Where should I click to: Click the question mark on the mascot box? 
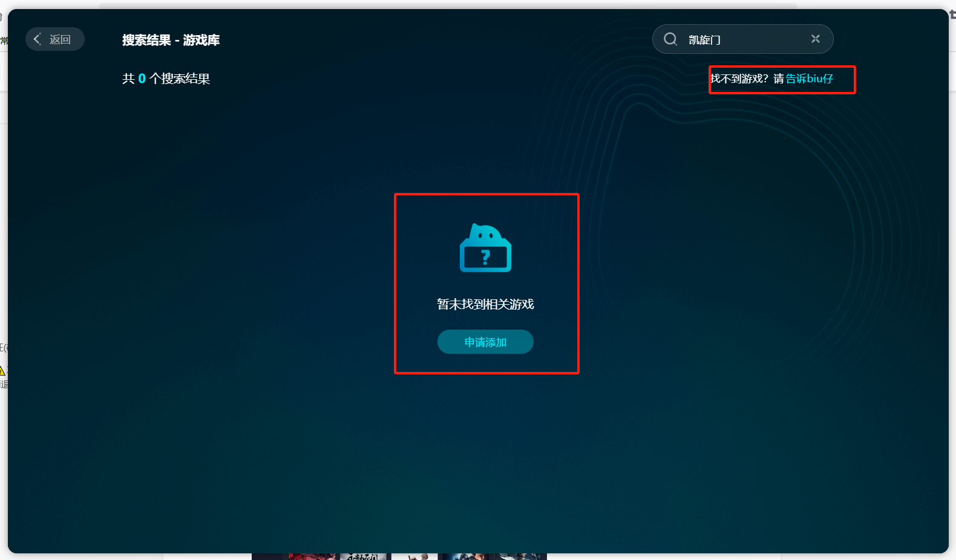tap(485, 258)
